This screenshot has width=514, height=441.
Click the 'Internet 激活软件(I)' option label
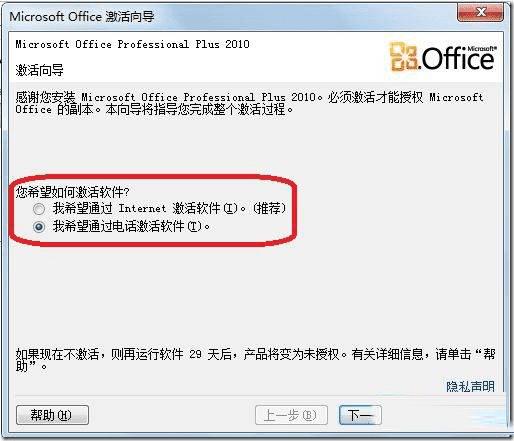(x=170, y=209)
